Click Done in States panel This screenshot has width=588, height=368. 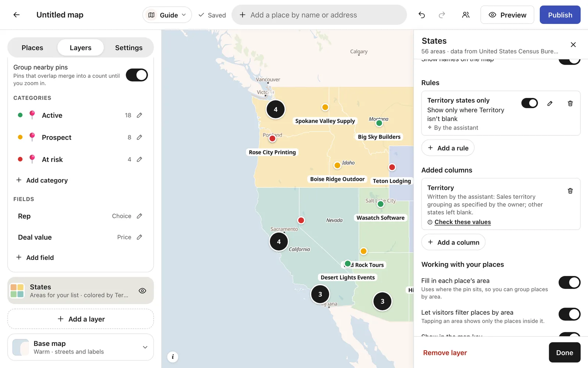(564, 353)
